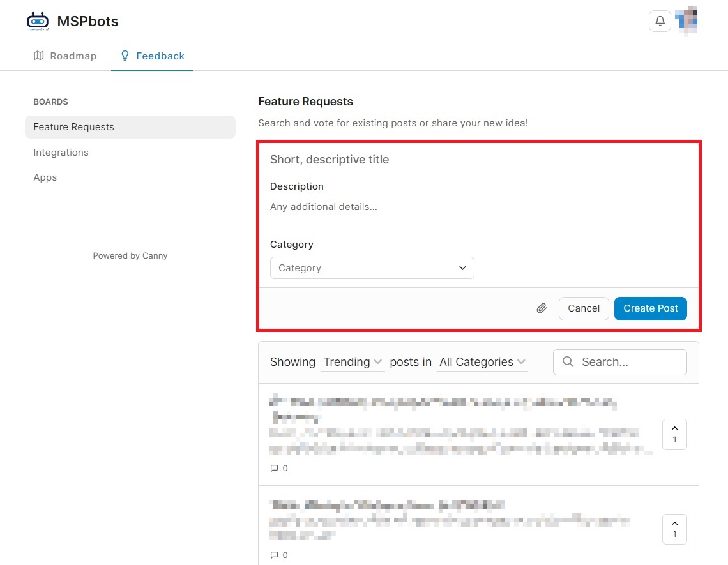Click the paperclip attach file icon
Screen dimensions: 728x565
pyautogui.click(x=542, y=308)
